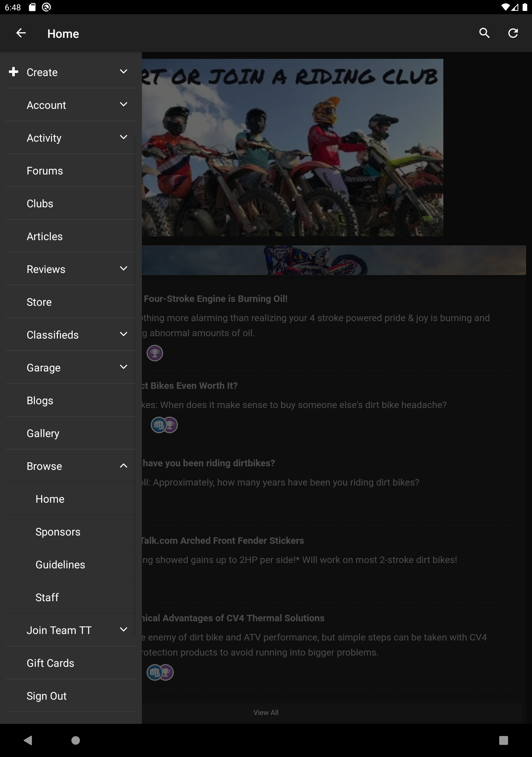This screenshot has height=757, width=532.
Task: Expand the Create menu chevron
Action: tap(124, 72)
